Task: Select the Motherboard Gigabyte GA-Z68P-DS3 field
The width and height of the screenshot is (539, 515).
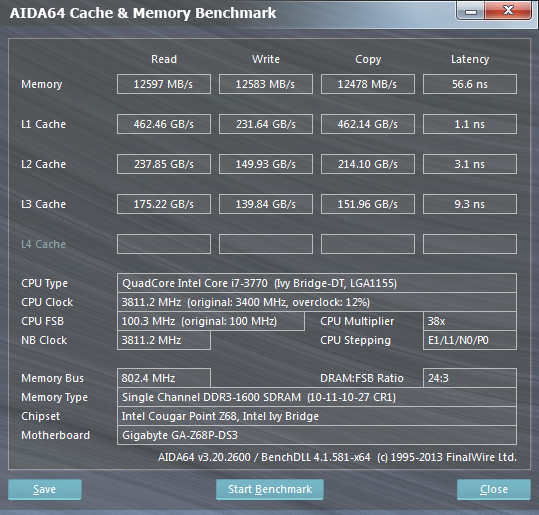Action: [317, 435]
